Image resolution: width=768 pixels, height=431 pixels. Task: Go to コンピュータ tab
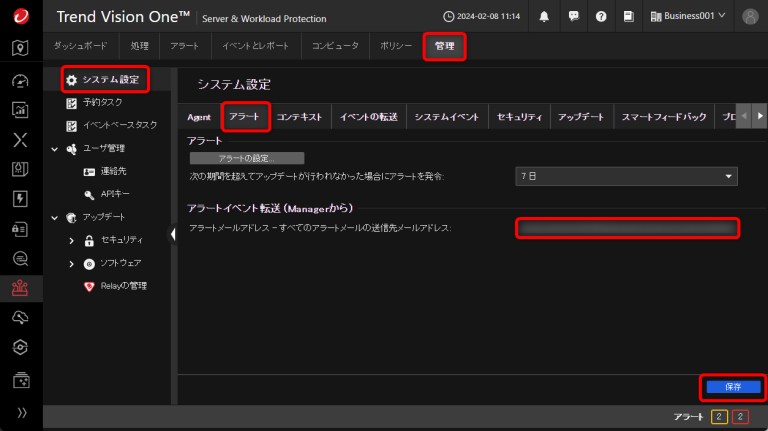[x=335, y=46]
